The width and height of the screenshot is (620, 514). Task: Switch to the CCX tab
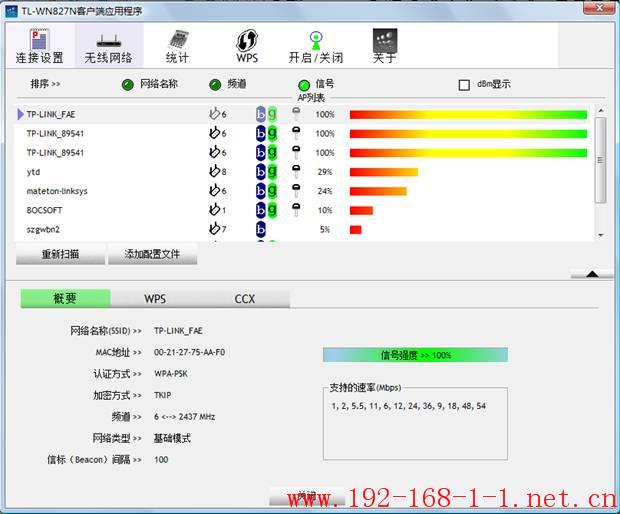point(245,299)
